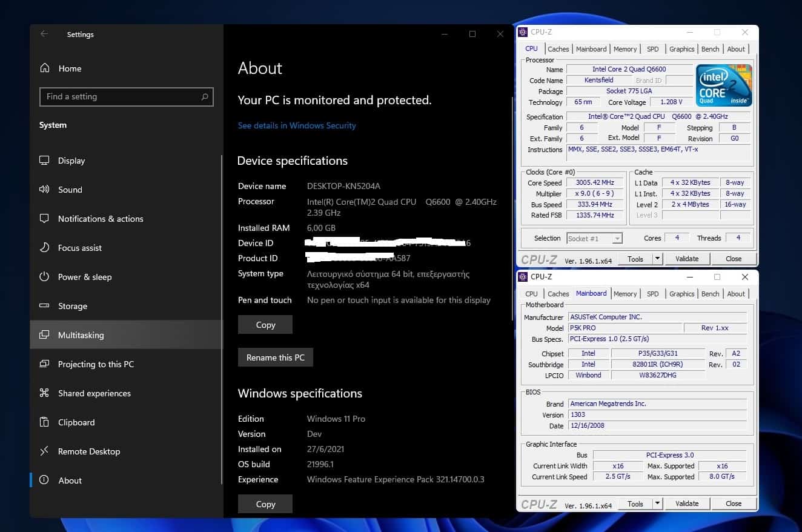Switch to Bench tab in bottom CPU-Z

point(711,294)
